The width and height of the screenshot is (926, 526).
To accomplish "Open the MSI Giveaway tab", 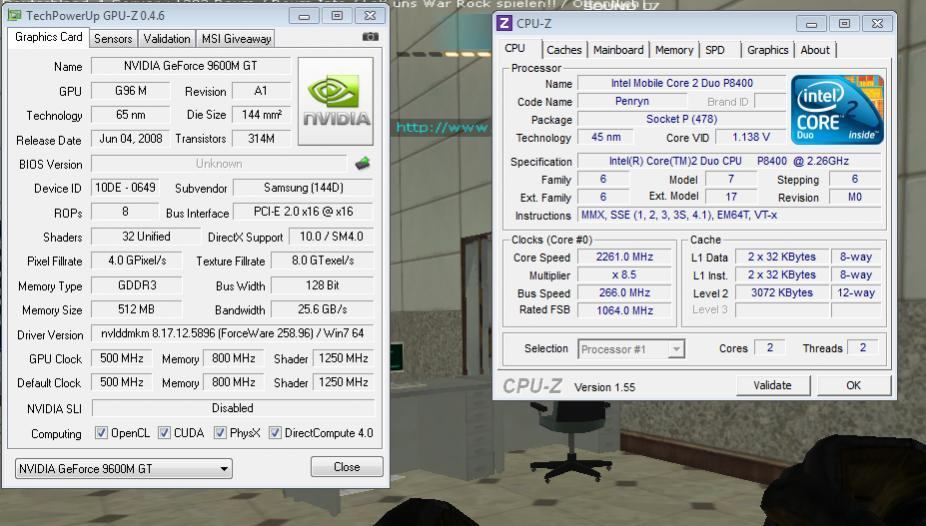I will 236,39.
